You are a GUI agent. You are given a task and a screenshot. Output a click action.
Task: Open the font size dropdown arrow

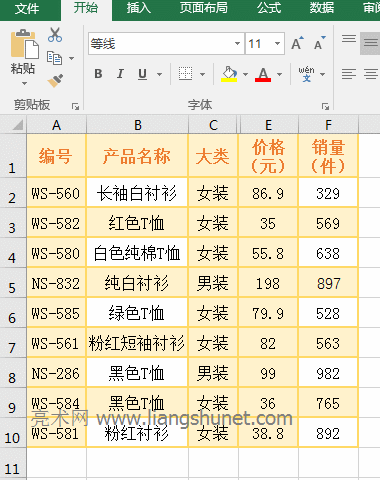[x=277, y=44]
